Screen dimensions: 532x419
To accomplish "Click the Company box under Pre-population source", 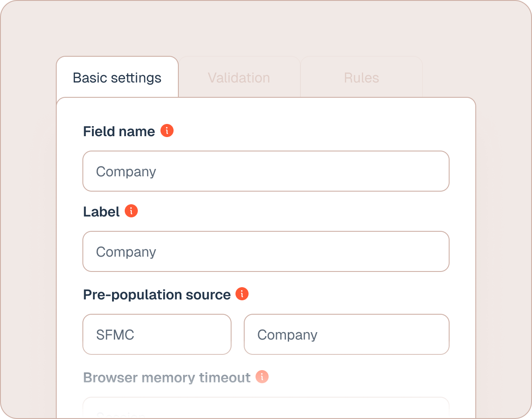I will [346, 334].
